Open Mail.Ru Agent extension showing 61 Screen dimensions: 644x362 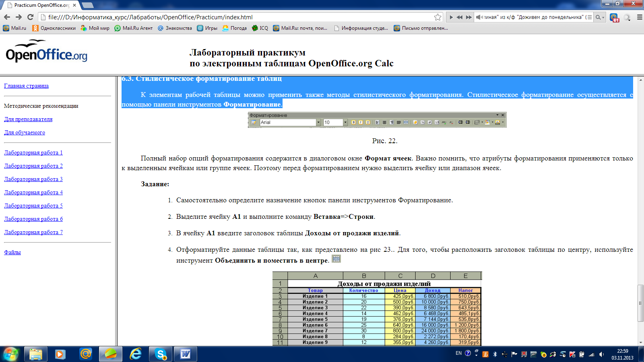pos(614,17)
